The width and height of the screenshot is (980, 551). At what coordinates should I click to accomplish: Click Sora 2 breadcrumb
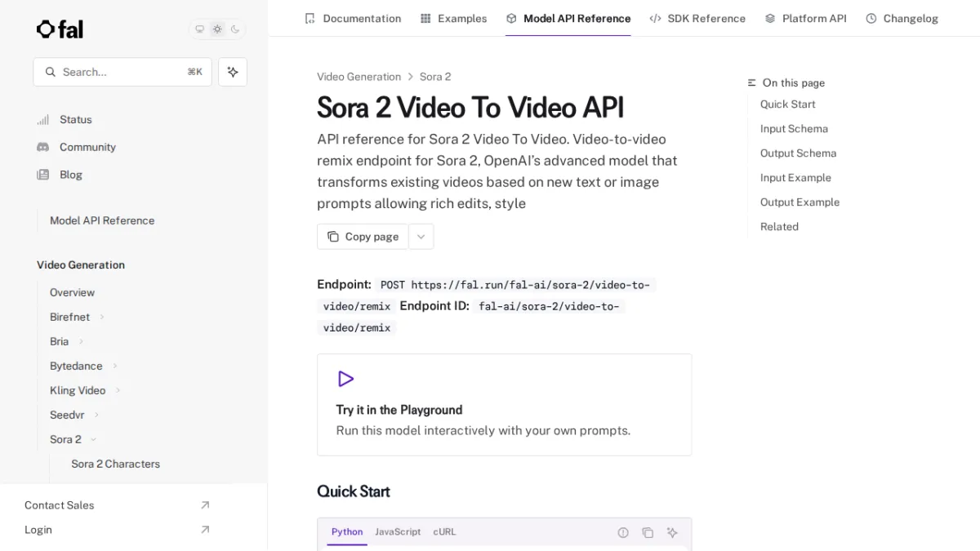(435, 77)
